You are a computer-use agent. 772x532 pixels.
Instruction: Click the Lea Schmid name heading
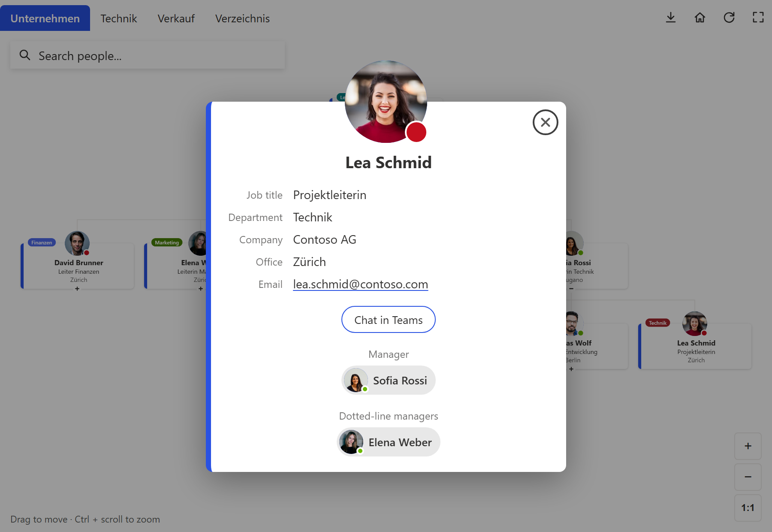389,163
